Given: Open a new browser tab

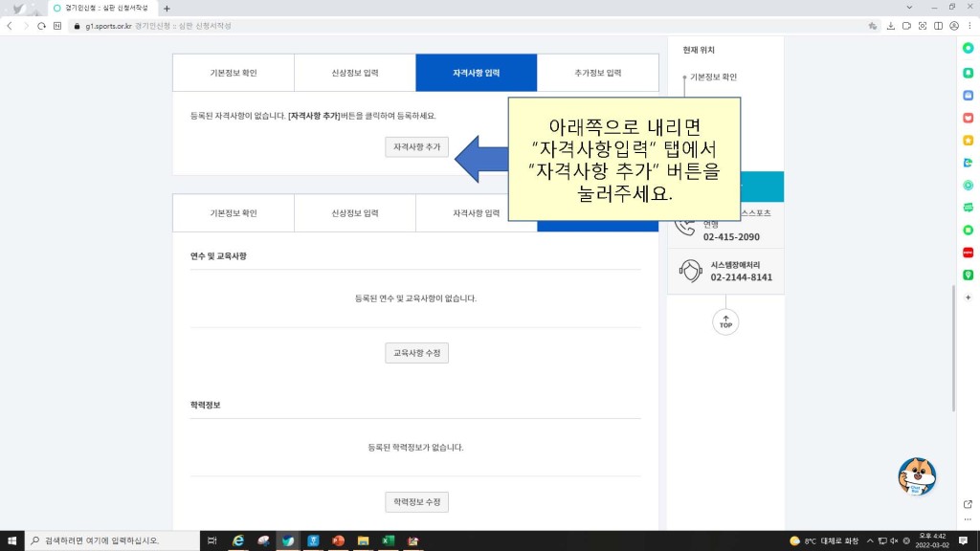Looking at the screenshot, I should pos(167,8).
